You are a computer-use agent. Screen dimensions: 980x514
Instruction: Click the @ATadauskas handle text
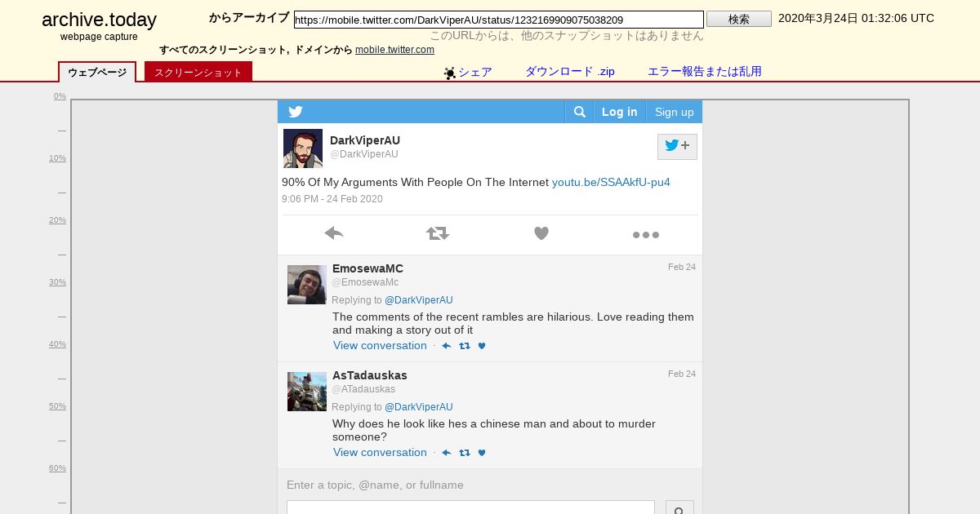363,389
